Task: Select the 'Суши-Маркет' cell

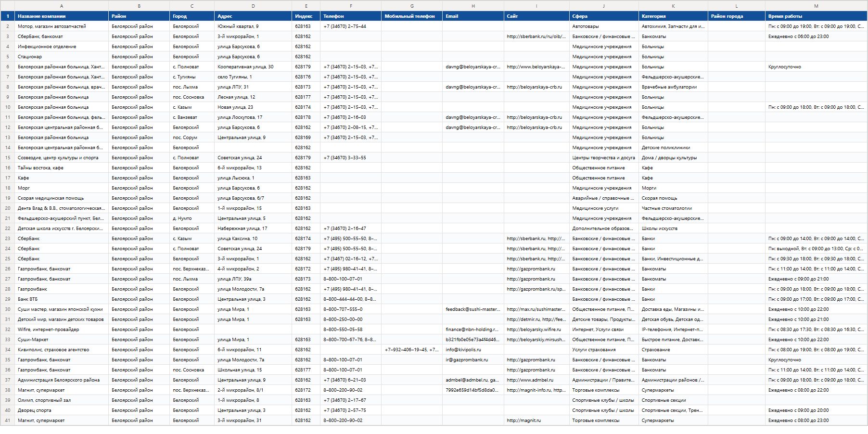Action: (62, 340)
